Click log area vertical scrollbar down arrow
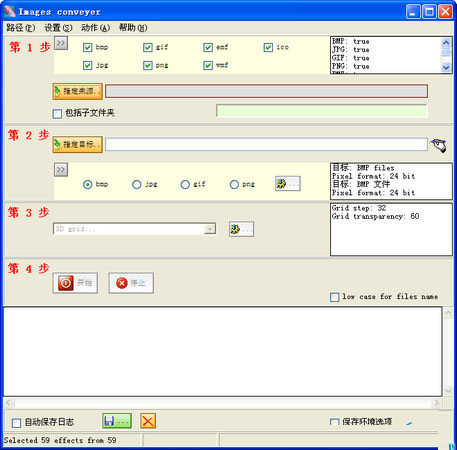 [448, 390]
